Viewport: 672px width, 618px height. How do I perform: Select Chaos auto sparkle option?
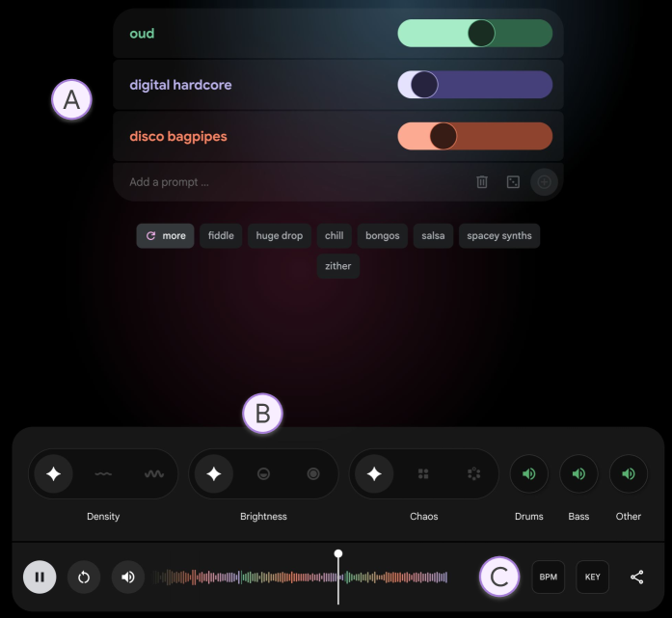[x=374, y=474]
